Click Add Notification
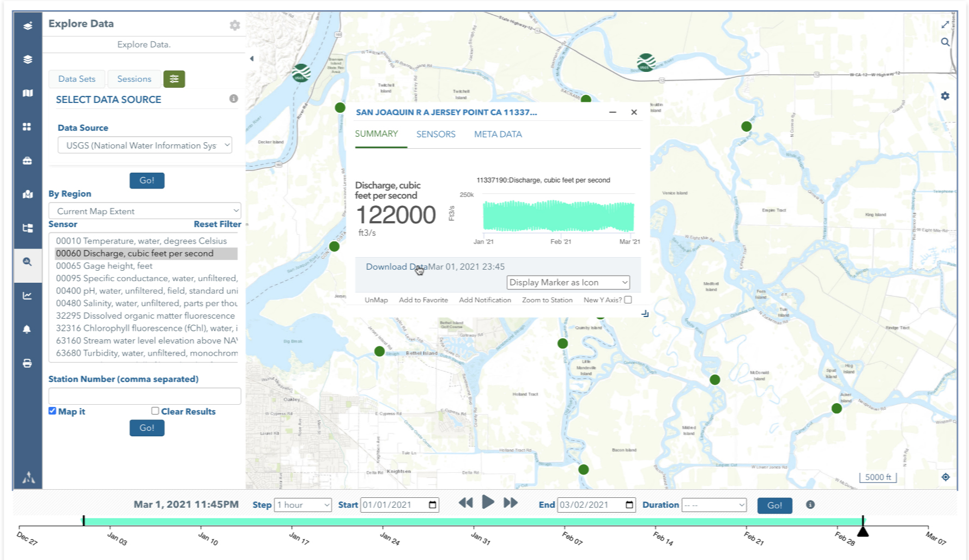Viewport: 969px width, 560px height. 485,300
